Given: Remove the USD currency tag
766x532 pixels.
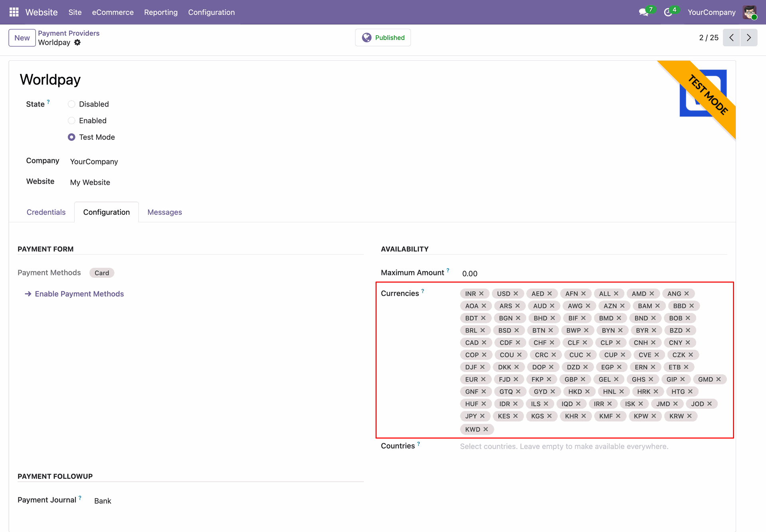Looking at the screenshot, I should point(516,293).
